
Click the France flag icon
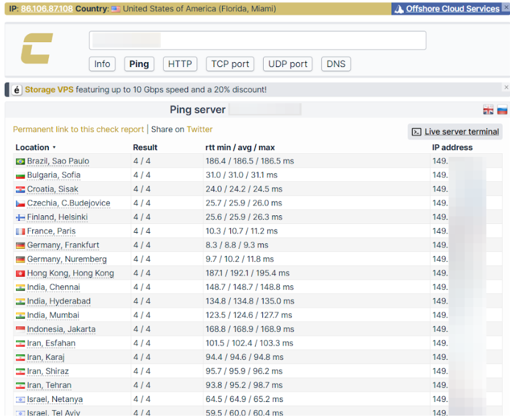pos(20,231)
